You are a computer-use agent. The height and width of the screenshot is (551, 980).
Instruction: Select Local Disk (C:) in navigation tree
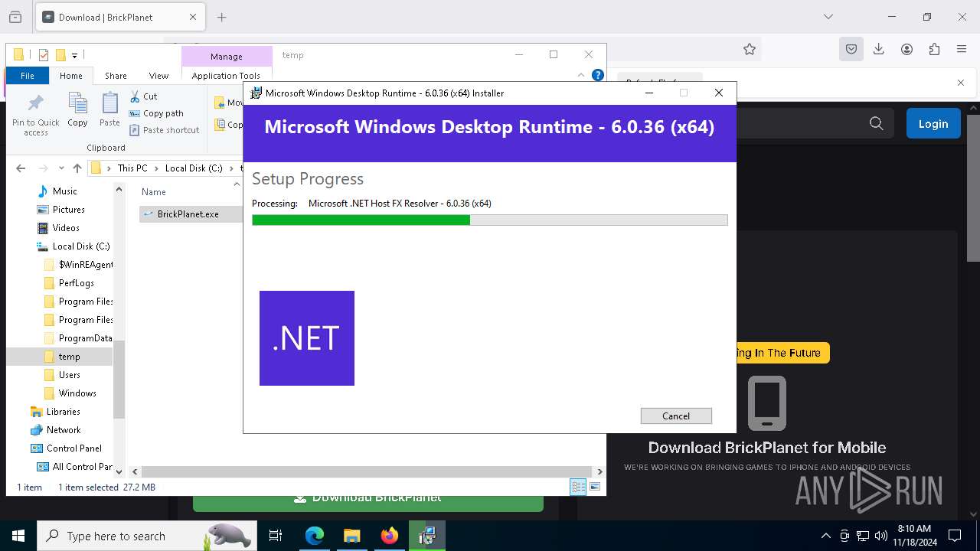tap(81, 246)
